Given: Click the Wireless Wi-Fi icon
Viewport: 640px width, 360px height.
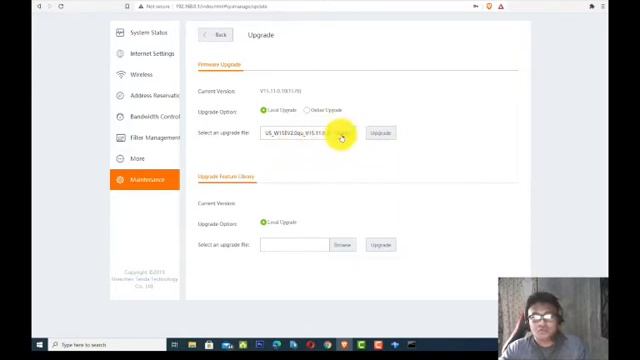Looking at the screenshot, I should pos(120,75).
